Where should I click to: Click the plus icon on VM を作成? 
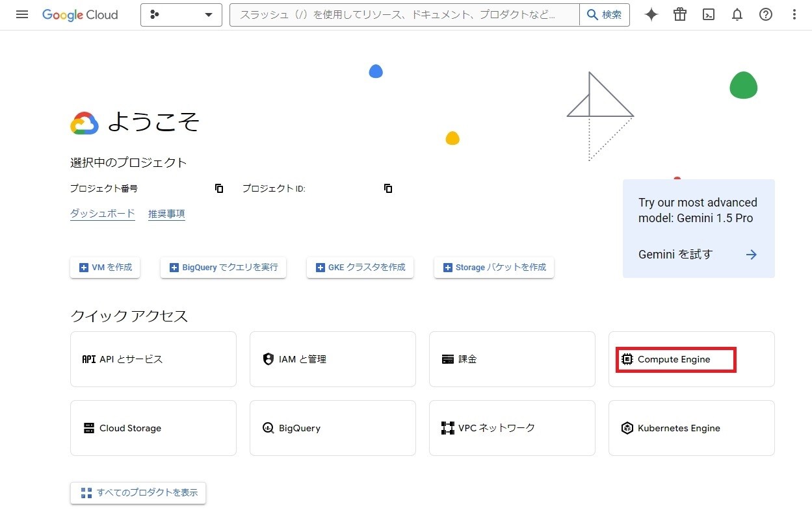pos(83,268)
